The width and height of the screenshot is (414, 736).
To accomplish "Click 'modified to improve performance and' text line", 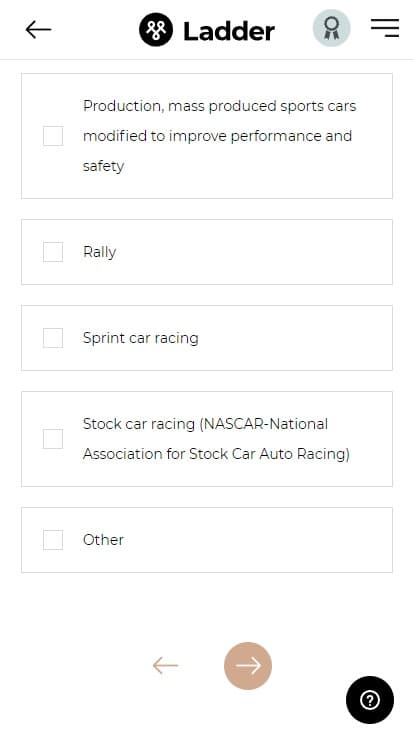I will tap(217, 136).
